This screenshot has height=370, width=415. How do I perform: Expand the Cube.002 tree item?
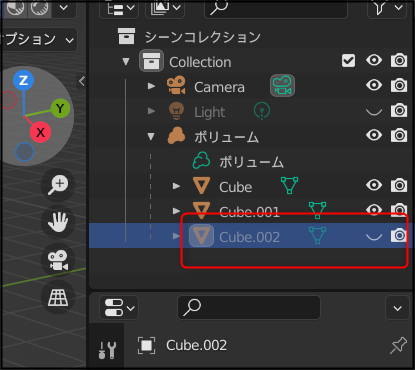[x=176, y=236]
